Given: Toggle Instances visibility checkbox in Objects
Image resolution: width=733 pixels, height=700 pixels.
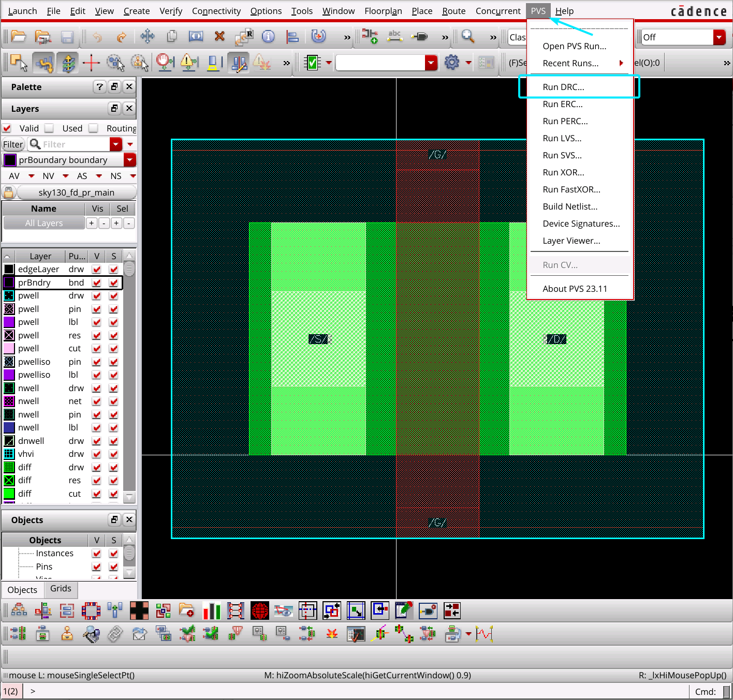Looking at the screenshot, I should (96, 554).
